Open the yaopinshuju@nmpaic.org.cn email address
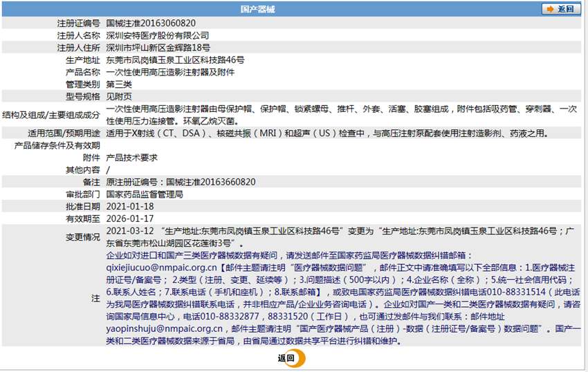This screenshot has height=372, width=588. point(164,329)
